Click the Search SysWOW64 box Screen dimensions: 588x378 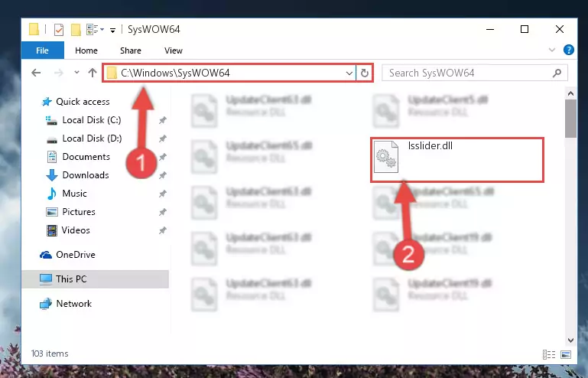[474, 73]
